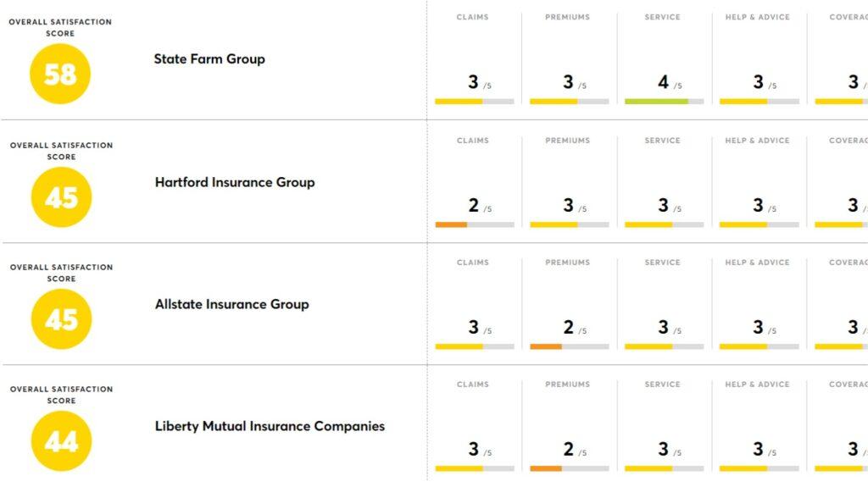Click Liberty Mutual's 44 satisfaction score circle
The width and height of the screenshot is (868, 487).
coord(61,441)
